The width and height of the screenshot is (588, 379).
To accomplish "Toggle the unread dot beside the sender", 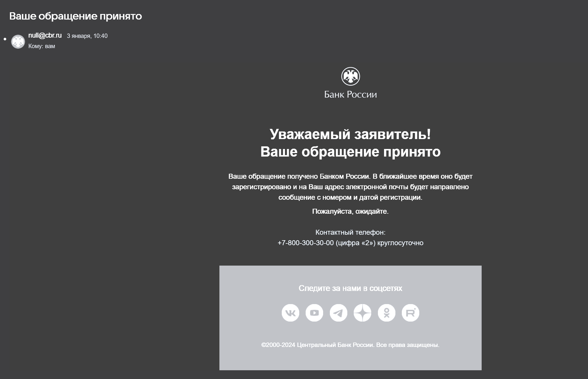I will point(5,39).
